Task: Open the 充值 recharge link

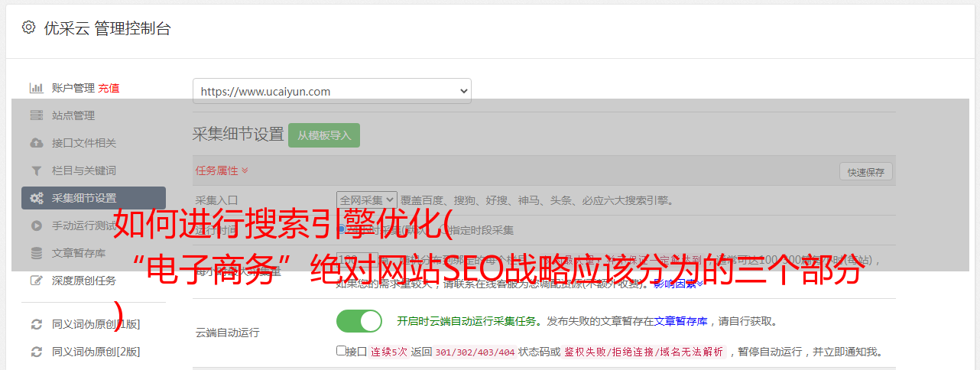Action: pos(109,88)
